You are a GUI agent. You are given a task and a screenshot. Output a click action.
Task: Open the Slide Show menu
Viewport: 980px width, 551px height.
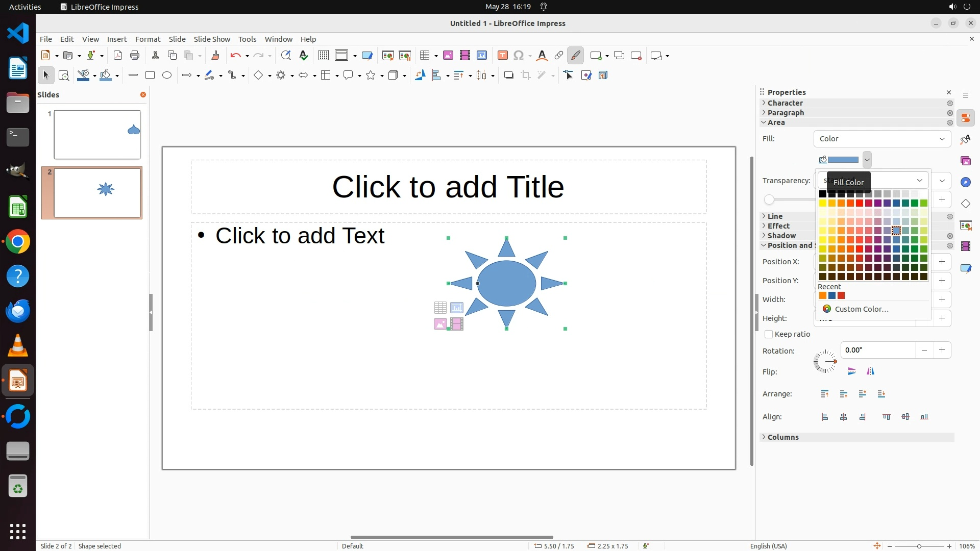click(211, 39)
